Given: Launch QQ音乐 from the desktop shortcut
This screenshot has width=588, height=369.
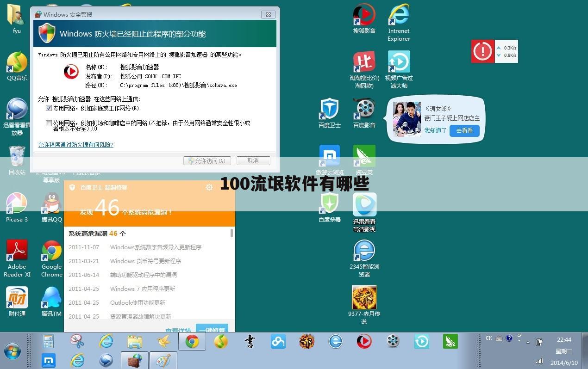Looking at the screenshot, I should 17,66.
